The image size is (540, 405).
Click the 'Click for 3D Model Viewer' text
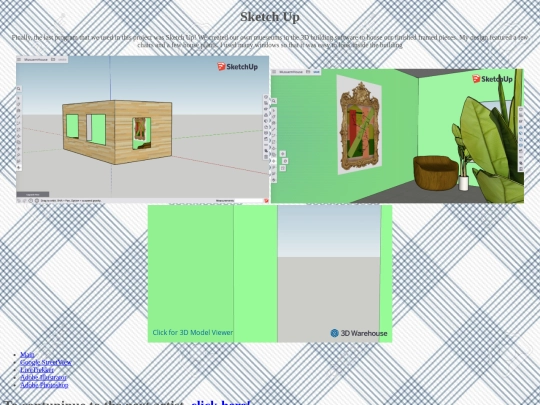(193, 332)
